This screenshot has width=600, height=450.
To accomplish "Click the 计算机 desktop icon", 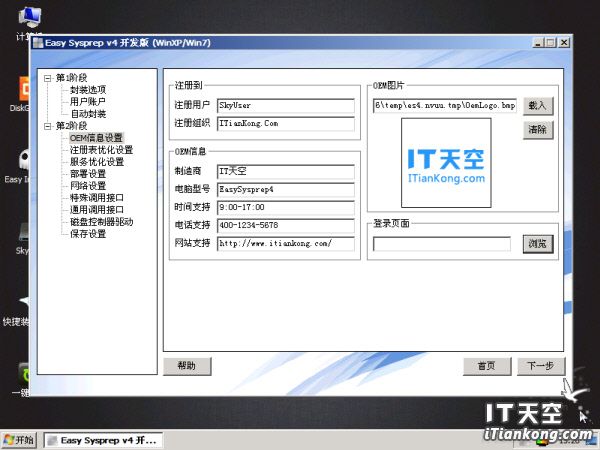I will point(29,19).
